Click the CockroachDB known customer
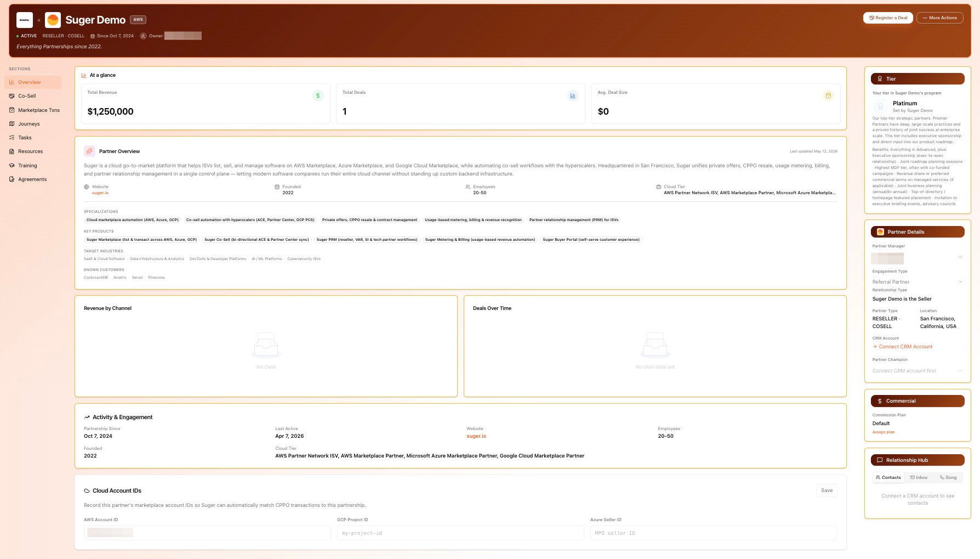The height and width of the screenshot is (559, 980). [x=96, y=278]
